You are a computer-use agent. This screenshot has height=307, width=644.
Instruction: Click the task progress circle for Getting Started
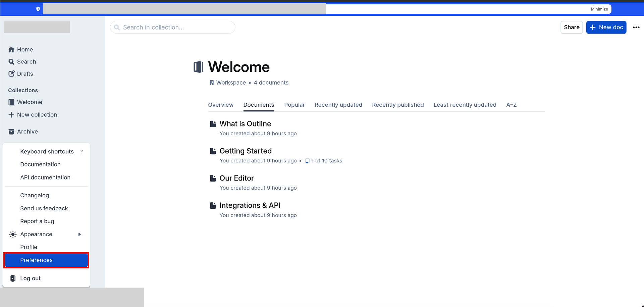pos(307,161)
